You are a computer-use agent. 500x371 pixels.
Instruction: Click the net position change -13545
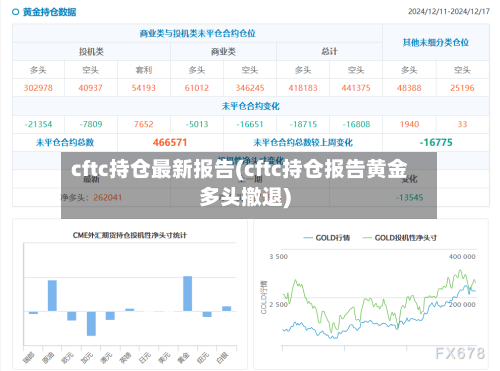(x=409, y=198)
